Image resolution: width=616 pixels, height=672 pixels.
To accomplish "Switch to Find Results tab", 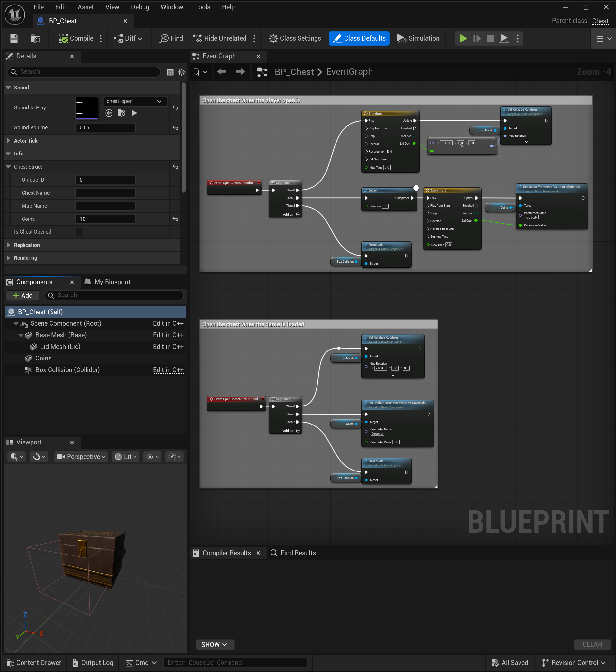I will coord(293,553).
